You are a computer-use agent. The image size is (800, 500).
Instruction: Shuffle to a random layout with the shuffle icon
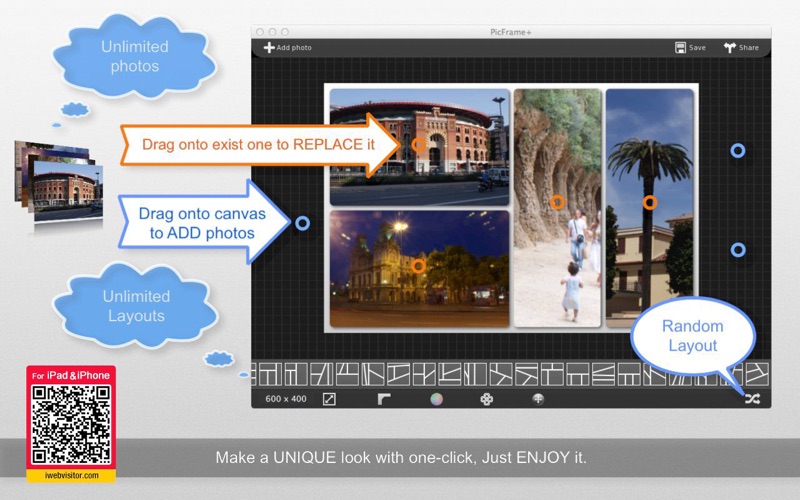753,398
